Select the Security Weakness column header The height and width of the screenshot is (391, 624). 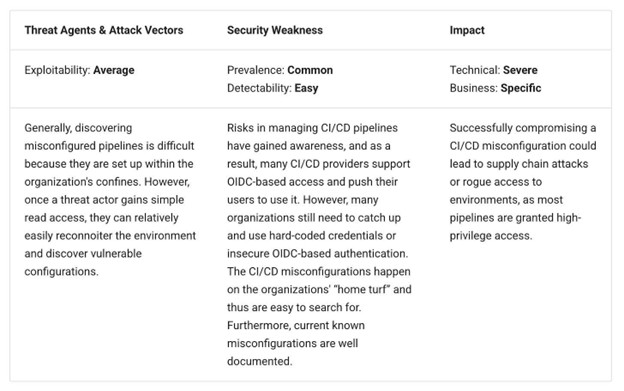tap(275, 30)
